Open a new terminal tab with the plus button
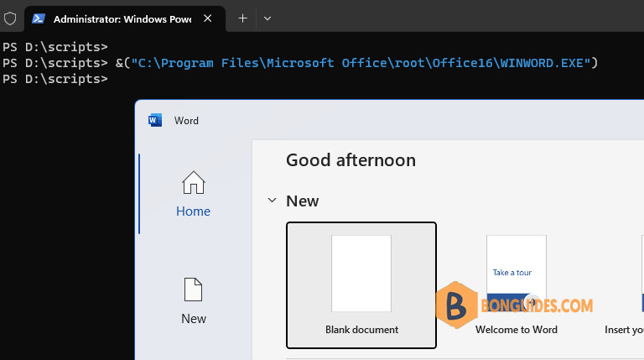The width and height of the screenshot is (644, 360). tap(242, 18)
